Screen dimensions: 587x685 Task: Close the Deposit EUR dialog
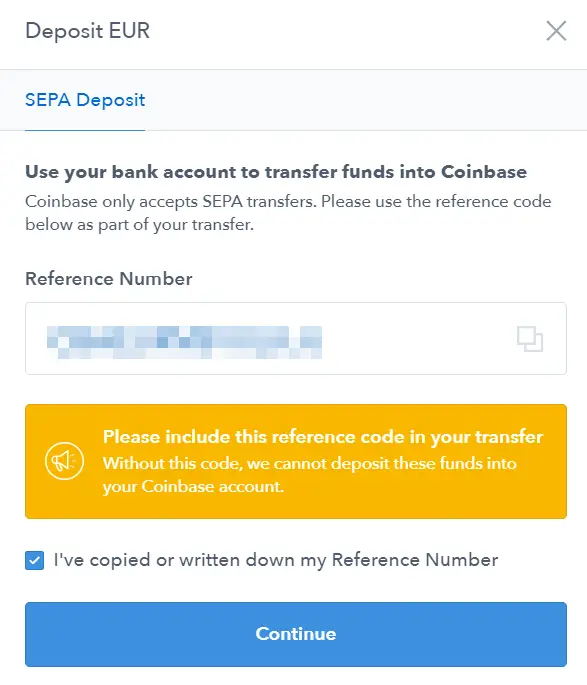[x=556, y=31]
